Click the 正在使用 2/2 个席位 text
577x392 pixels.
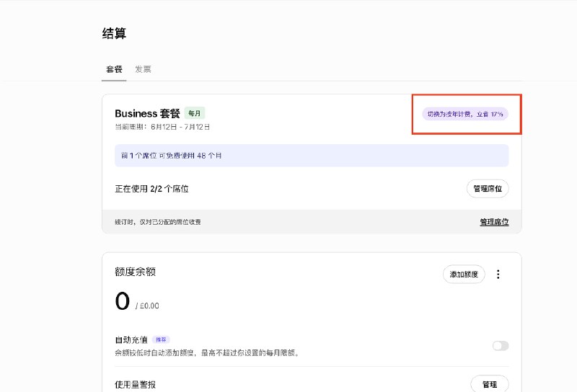151,189
